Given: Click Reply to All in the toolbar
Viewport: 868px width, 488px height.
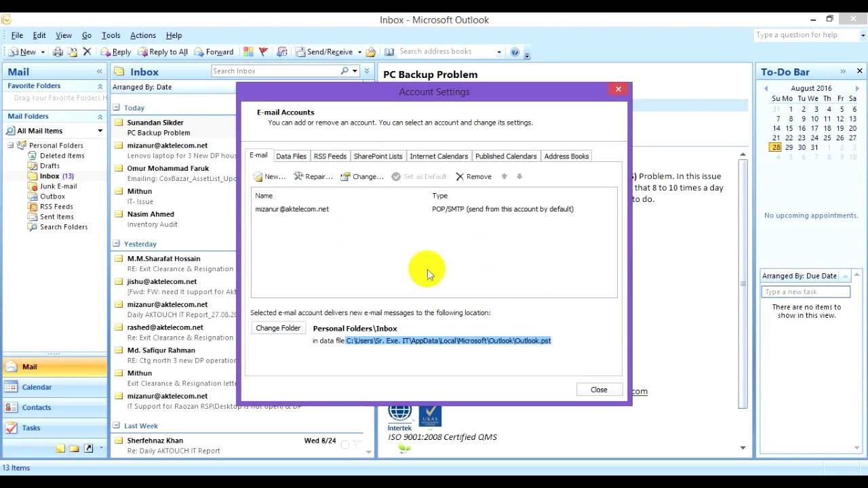Looking at the screenshot, I should pos(163,52).
